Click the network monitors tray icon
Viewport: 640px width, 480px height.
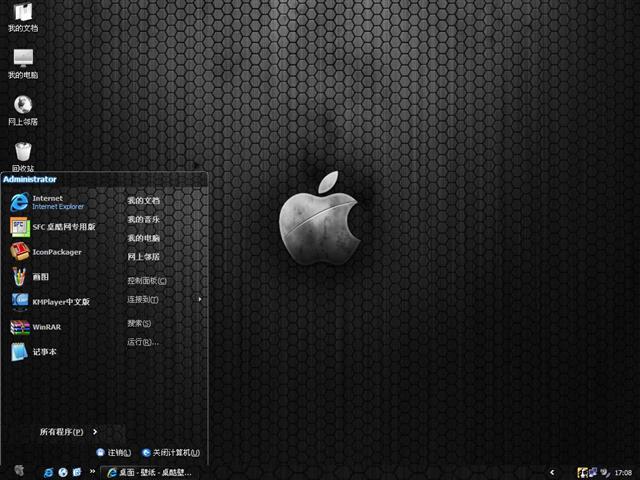(593, 472)
